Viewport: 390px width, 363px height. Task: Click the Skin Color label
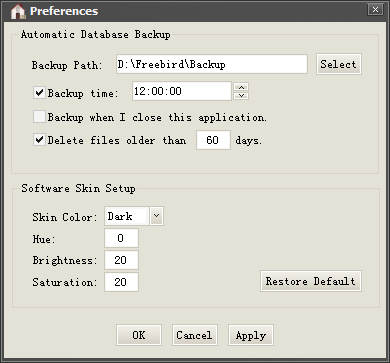(x=65, y=217)
